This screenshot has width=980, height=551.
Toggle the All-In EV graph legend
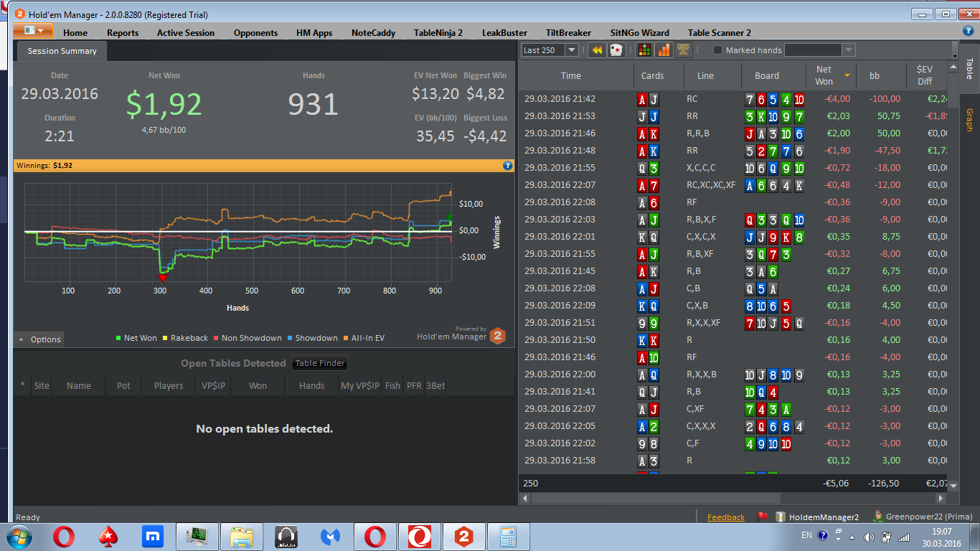pyautogui.click(x=363, y=338)
